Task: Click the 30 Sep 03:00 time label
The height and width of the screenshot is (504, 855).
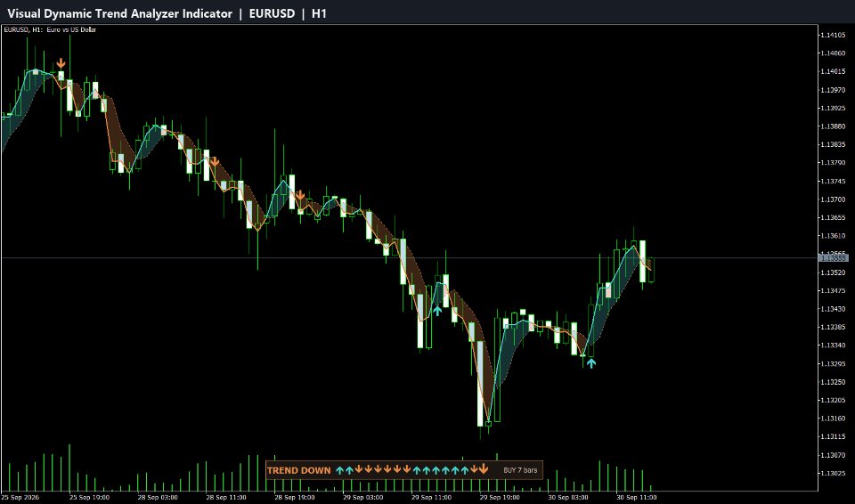Action: pyautogui.click(x=567, y=498)
